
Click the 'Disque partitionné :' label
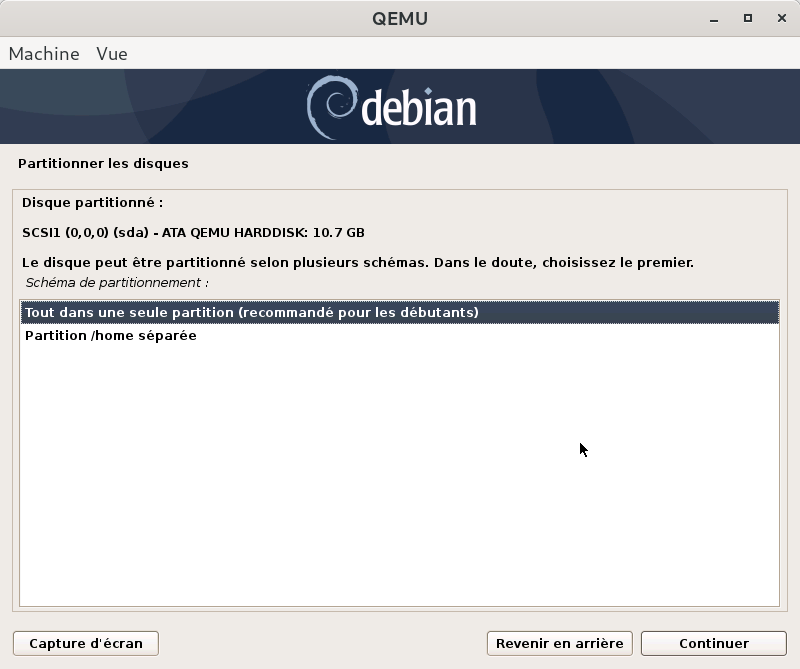[92, 202]
